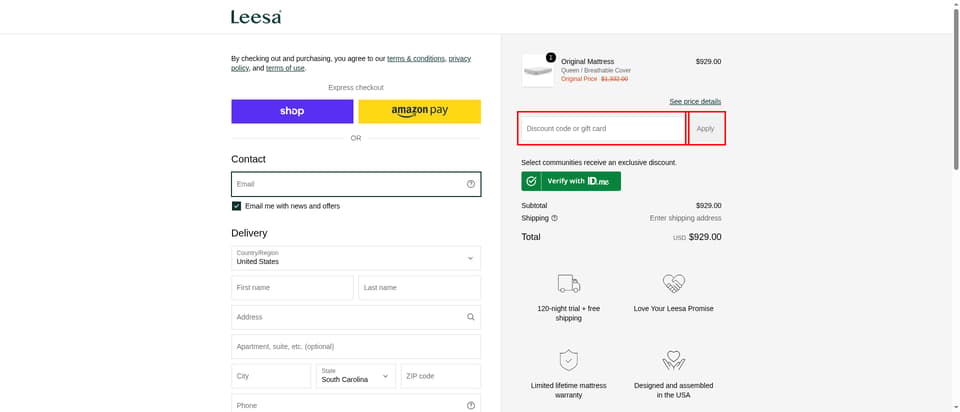Click 'Limited lifetime mattress warranty' text

tap(569, 391)
